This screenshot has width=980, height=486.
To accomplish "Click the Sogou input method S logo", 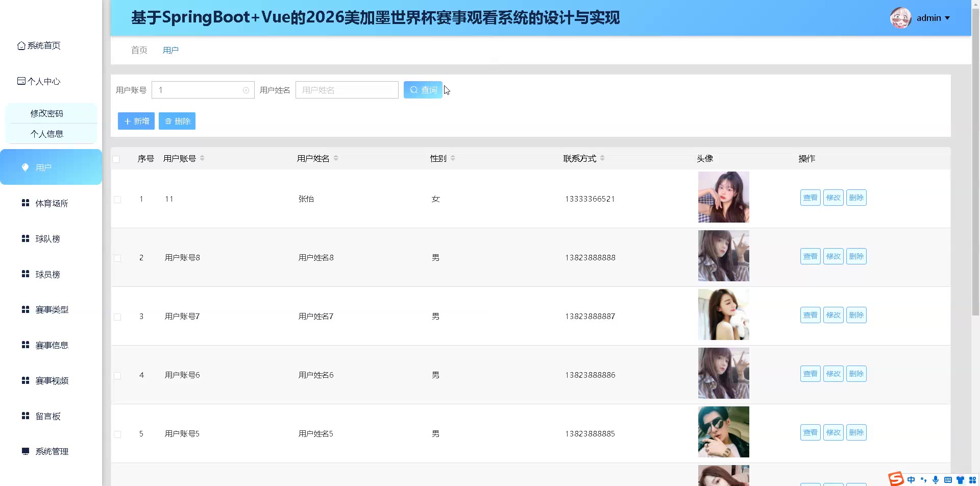I will (x=896, y=479).
